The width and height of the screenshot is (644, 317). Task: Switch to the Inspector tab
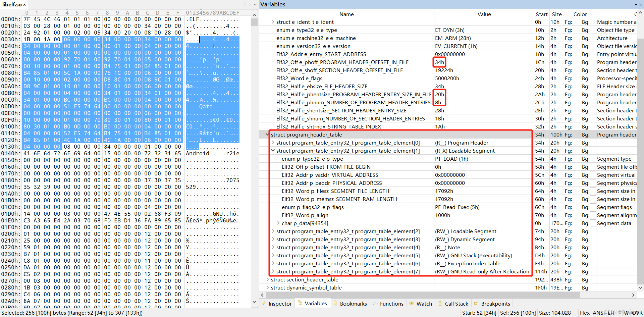click(x=277, y=304)
